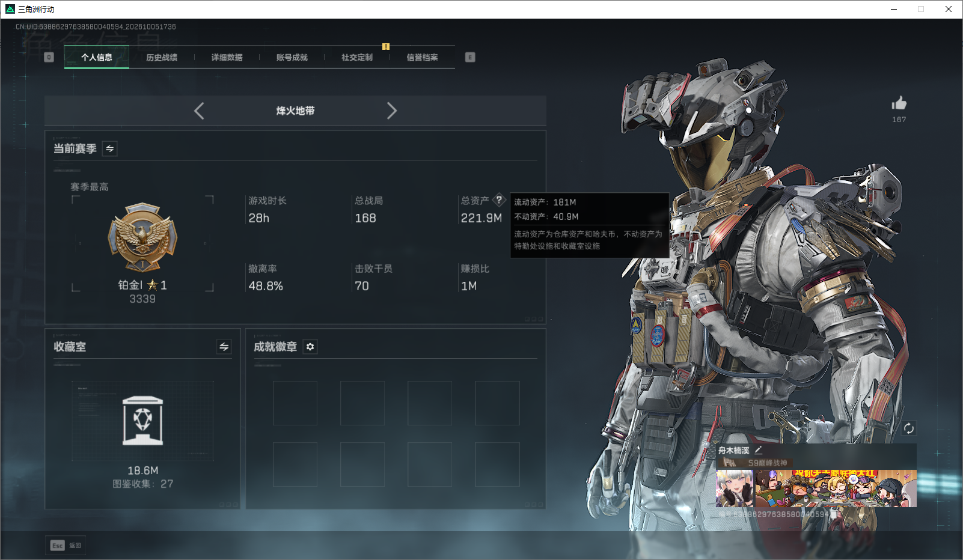Image resolution: width=963 pixels, height=560 pixels.
Task: Click the 总资产 question mark help icon
Action: coord(499,200)
